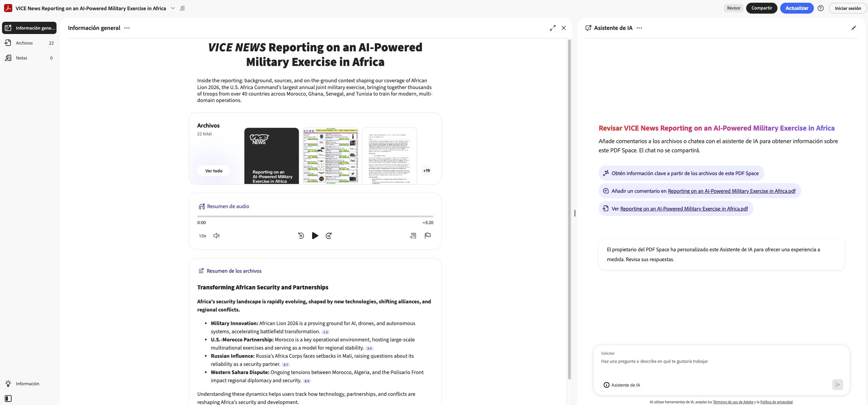
Task: Open the PDF Space title dropdown chevron
Action: tap(173, 8)
